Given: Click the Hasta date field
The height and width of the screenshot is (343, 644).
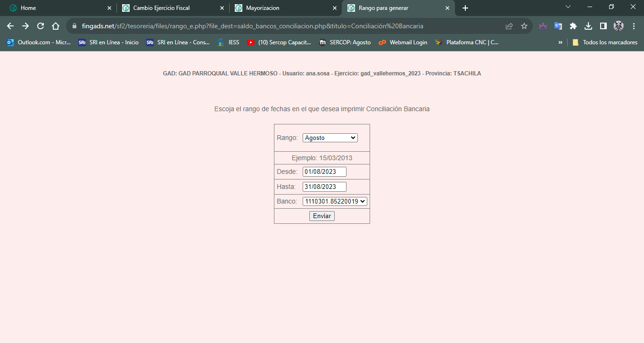Looking at the screenshot, I should click(x=324, y=187).
